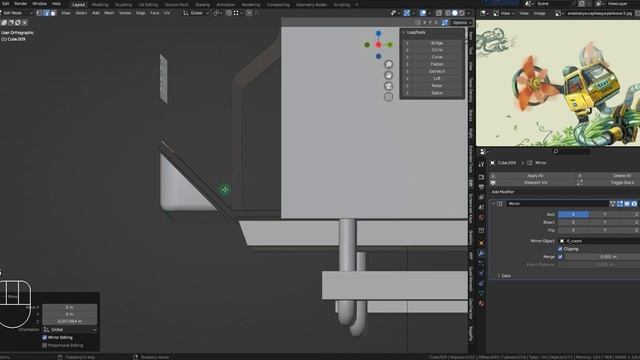The image size is (640, 360).
Task: Toggle Bisect X button
Action: click(573, 222)
